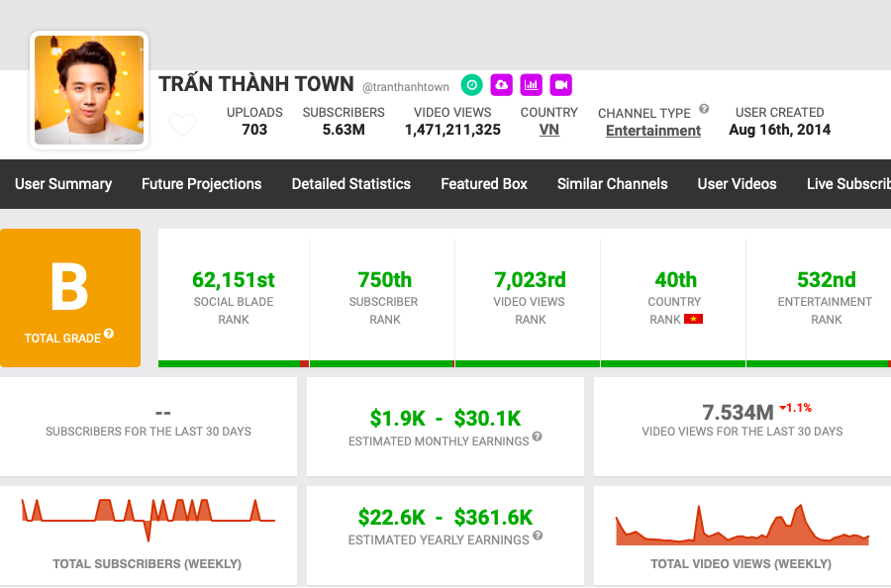The image size is (891, 588).
Task: Click the Vietnam flag under Country Rank
Action: point(693,319)
